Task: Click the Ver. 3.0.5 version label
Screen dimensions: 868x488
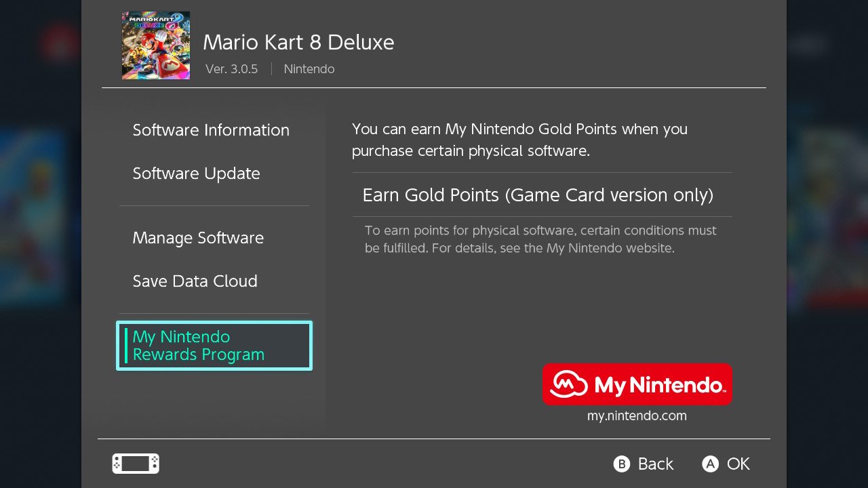Action: (231, 69)
